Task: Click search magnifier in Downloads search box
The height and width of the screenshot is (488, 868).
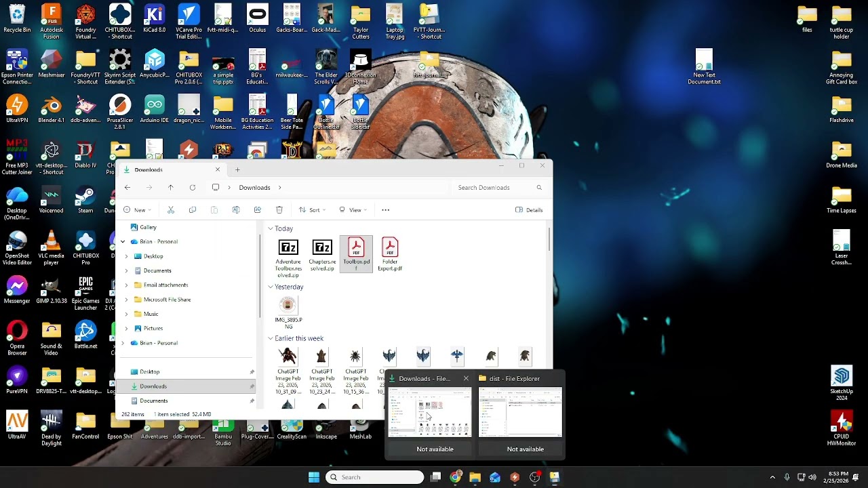Action: [x=539, y=188]
